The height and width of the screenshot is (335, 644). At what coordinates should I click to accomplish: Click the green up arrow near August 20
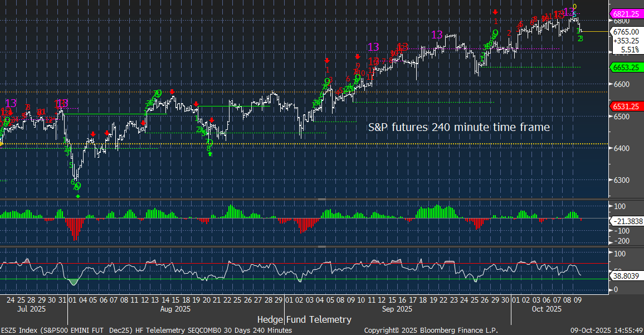[x=210, y=154]
